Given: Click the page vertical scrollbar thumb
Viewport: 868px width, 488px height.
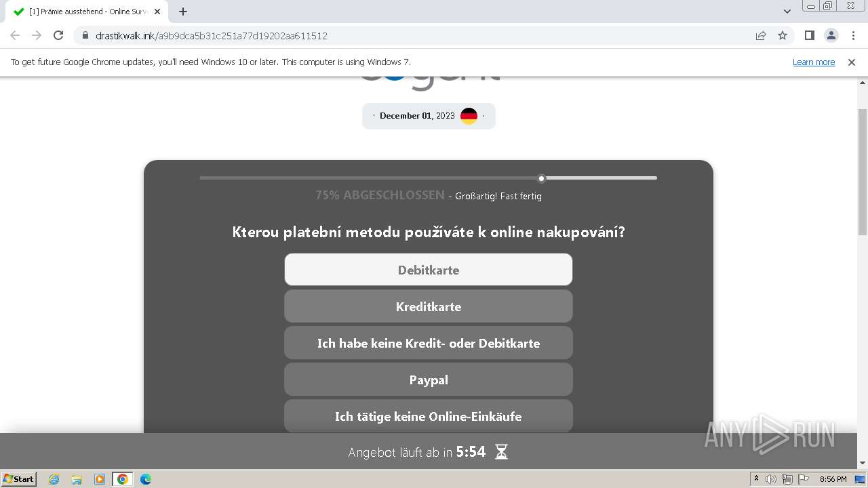Looking at the screenshot, I should 863,172.
